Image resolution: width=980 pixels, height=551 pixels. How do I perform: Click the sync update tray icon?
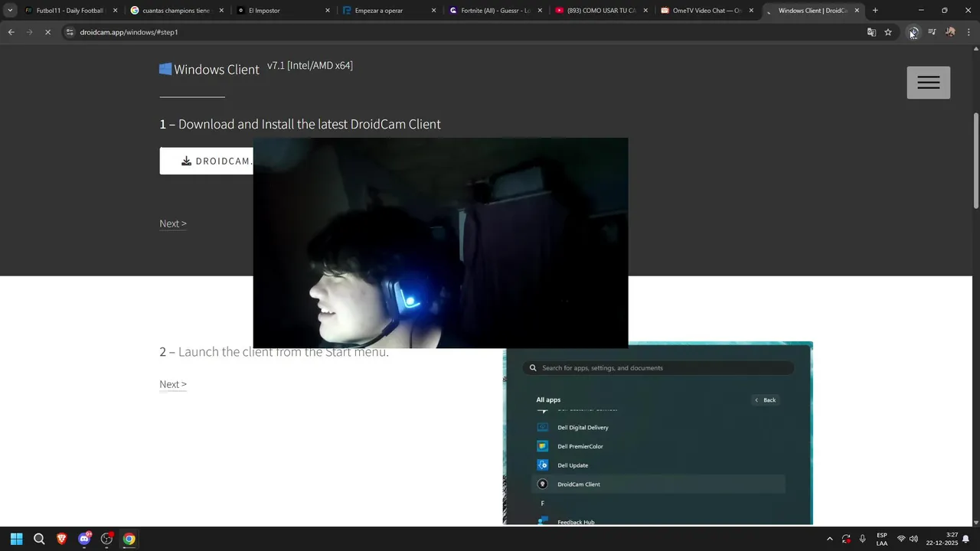pos(846,539)
